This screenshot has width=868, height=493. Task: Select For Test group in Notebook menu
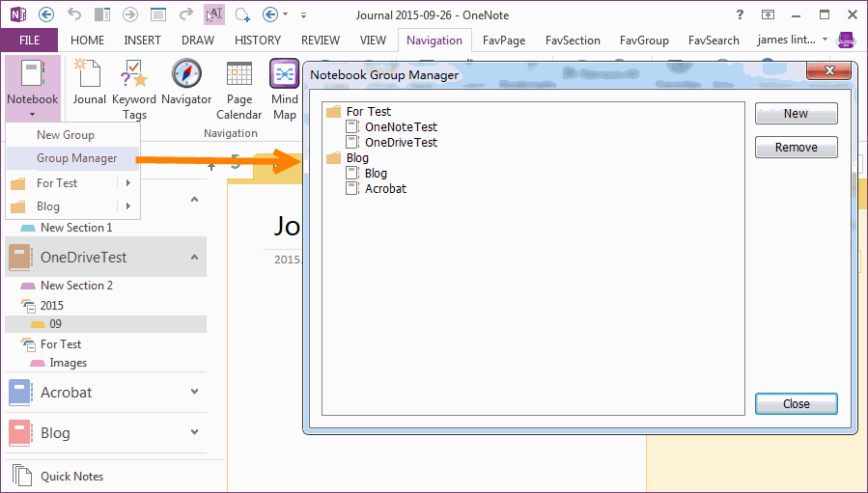(72, 182)
